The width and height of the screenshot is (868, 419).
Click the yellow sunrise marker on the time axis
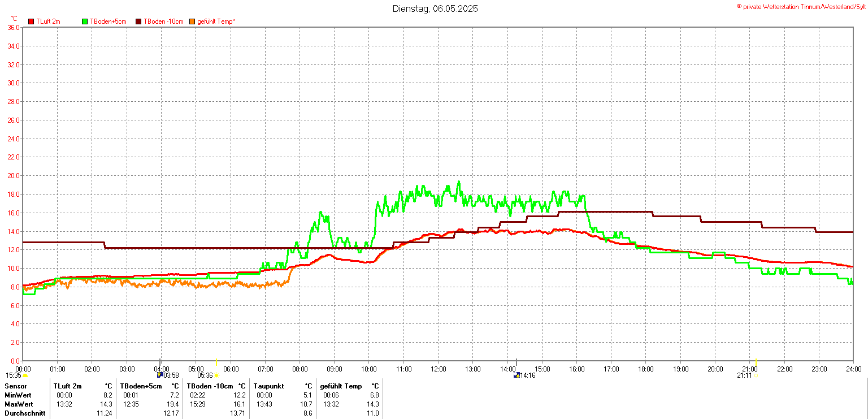pyautogui.click(x=216, y=362)
